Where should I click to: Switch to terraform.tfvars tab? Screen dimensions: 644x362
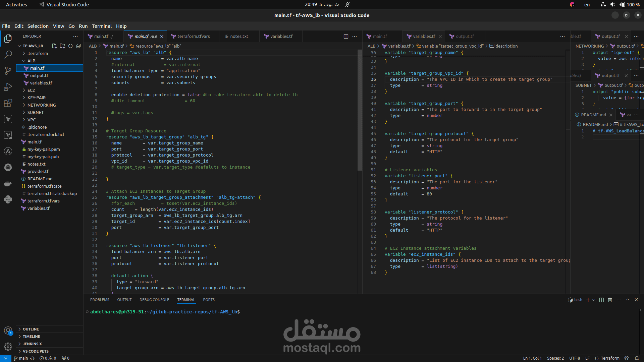coord(193,36)
